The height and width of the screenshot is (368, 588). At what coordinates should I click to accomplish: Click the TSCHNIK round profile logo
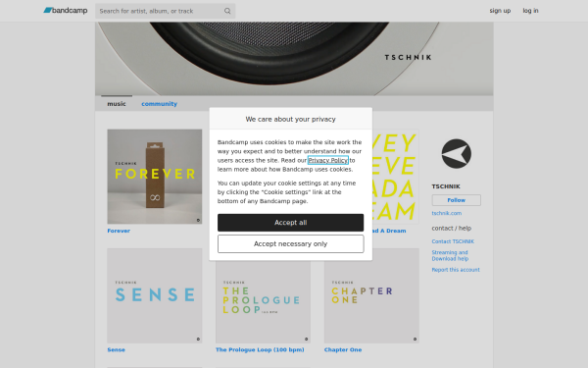(x=456, y=154)
